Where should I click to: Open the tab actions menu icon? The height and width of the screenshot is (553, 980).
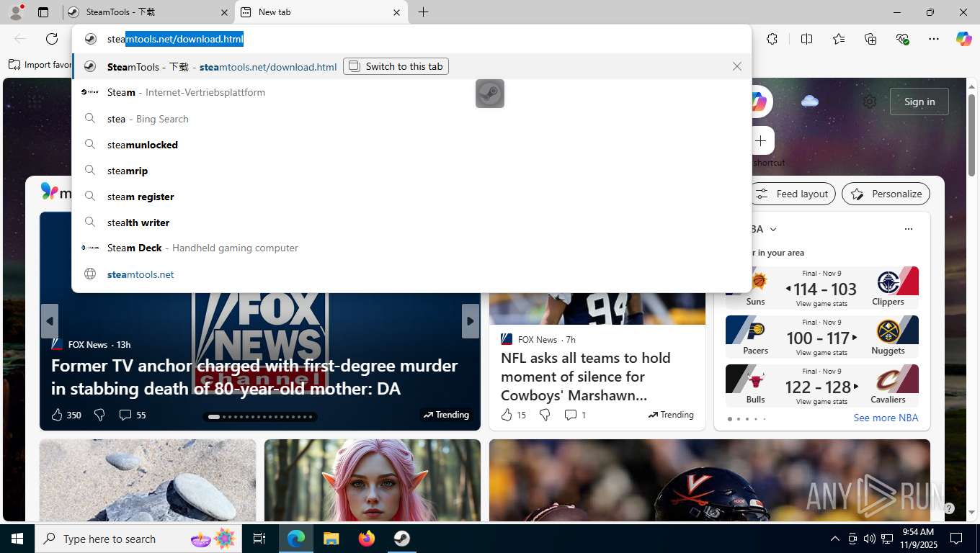[x=43, y=12]
